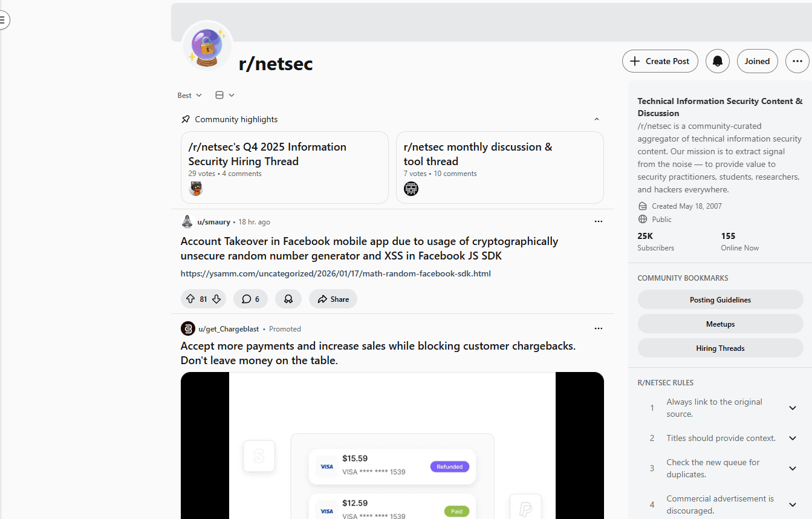The width and height of the screenshot is (812, 519).
Task: Open the community three-dot options menu
Action: (797, 61)
